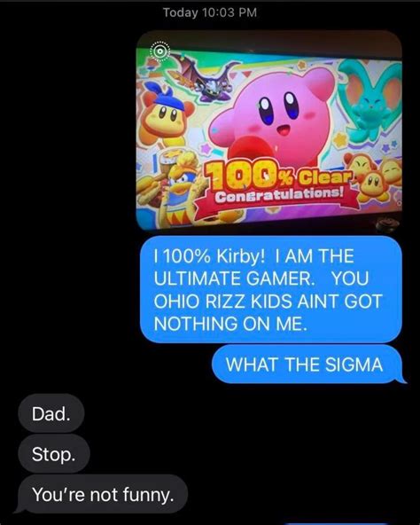
Task: Tap the 100% Clear banner in photo
Action: click(279, 176)
